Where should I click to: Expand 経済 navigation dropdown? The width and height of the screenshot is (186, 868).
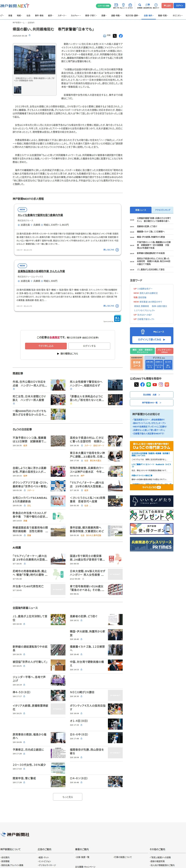point(51,15)
